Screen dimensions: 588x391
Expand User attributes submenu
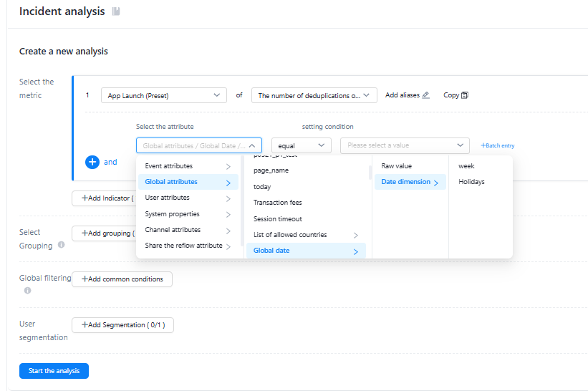(x=188, y=198)
